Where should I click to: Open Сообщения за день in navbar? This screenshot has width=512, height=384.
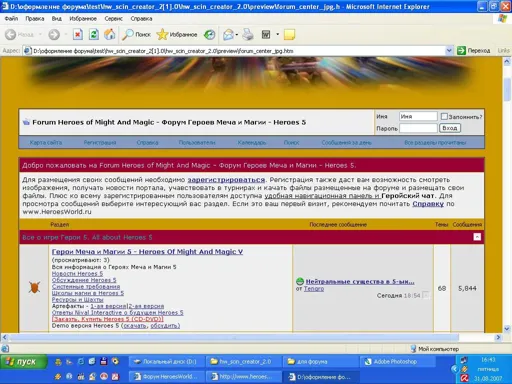tap(346, 142)
